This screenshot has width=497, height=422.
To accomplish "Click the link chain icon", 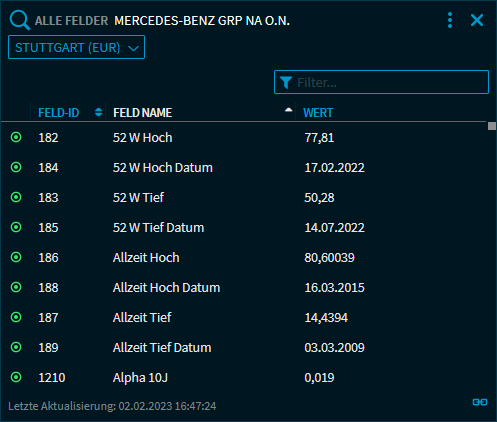I will coord(480,402).
